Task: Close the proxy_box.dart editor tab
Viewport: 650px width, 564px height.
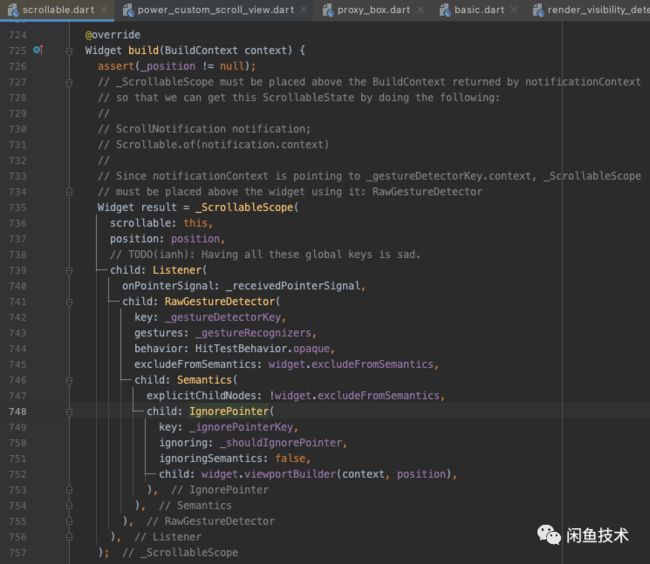Action: coord(420,10)
